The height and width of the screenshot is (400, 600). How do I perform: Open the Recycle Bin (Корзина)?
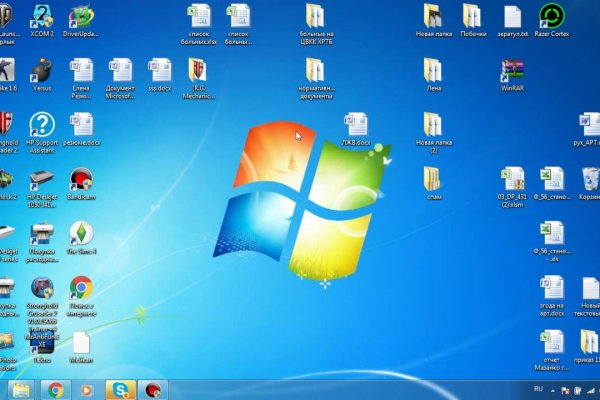(x=588, y=180)
